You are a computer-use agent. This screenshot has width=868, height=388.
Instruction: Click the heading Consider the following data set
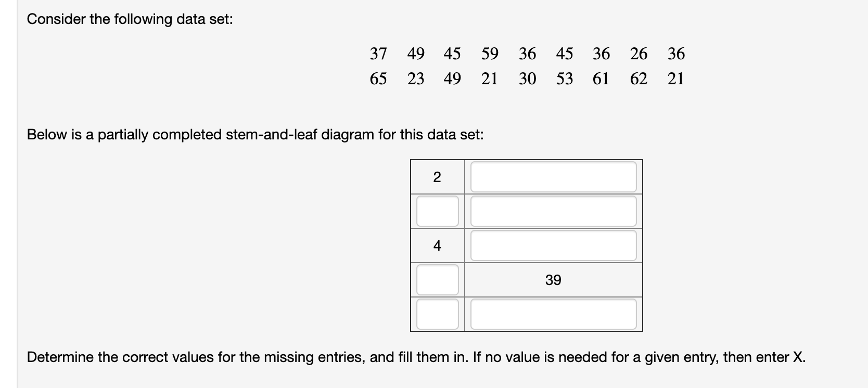[x=130, y=19]
